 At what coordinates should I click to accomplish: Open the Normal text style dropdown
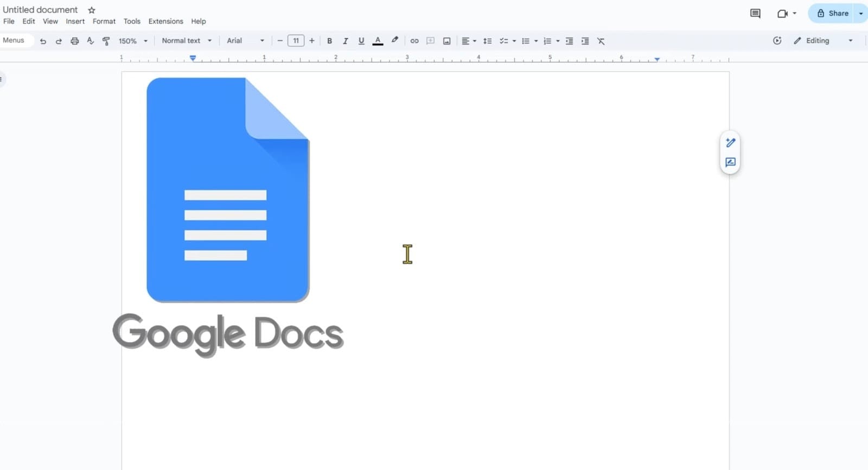click(x=187, y=41)
